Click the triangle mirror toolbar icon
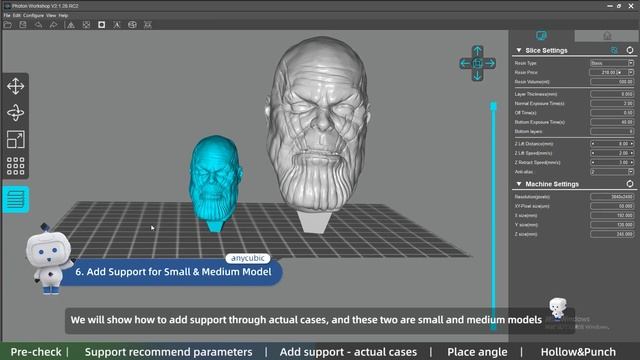This screenshot has width=640, height=360. coord(71,25)
